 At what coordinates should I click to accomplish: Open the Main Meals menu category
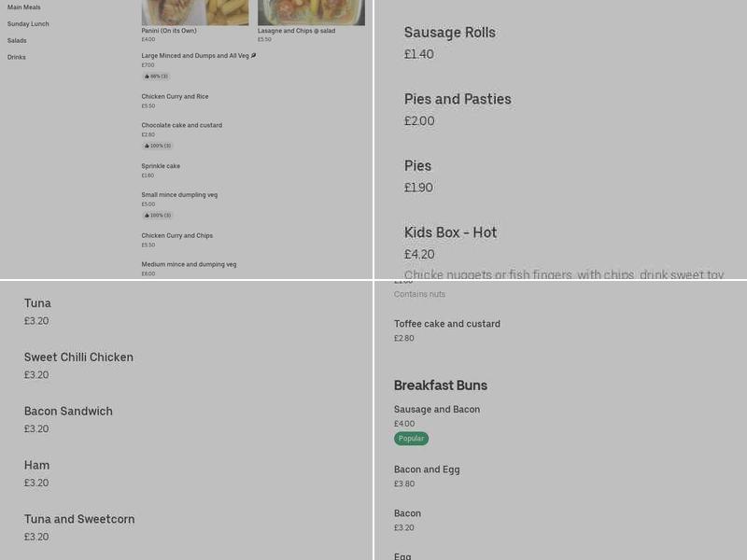[x=24, y=7]
